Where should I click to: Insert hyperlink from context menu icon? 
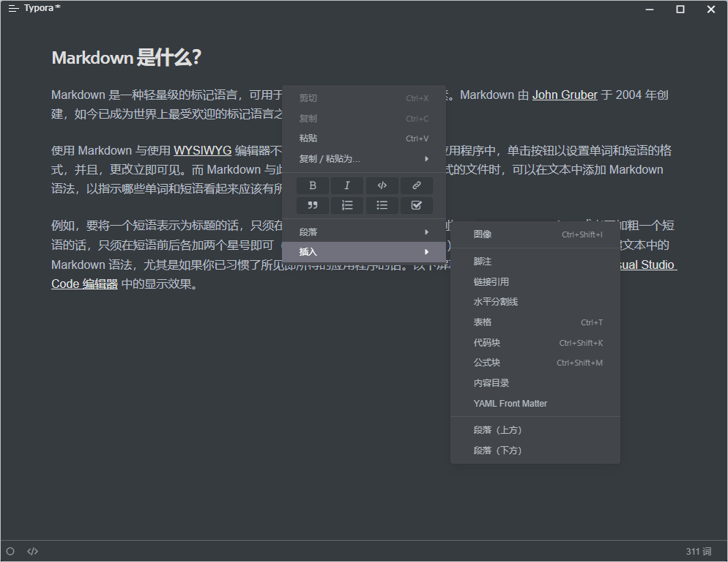(417, 185)
